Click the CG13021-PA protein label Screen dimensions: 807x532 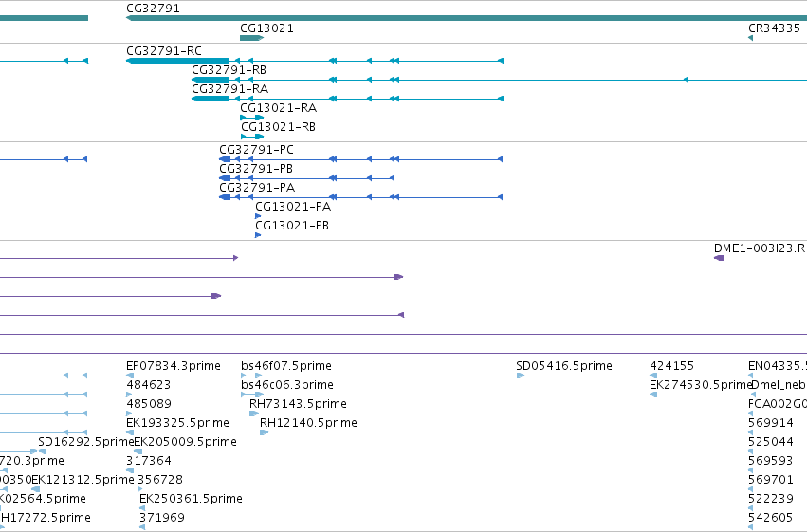click(293, 207)
